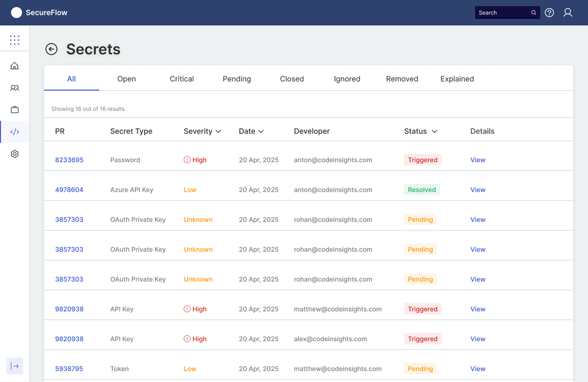Click the PR column header
This screenshot has height=382, width=588.
pos(60,131)
